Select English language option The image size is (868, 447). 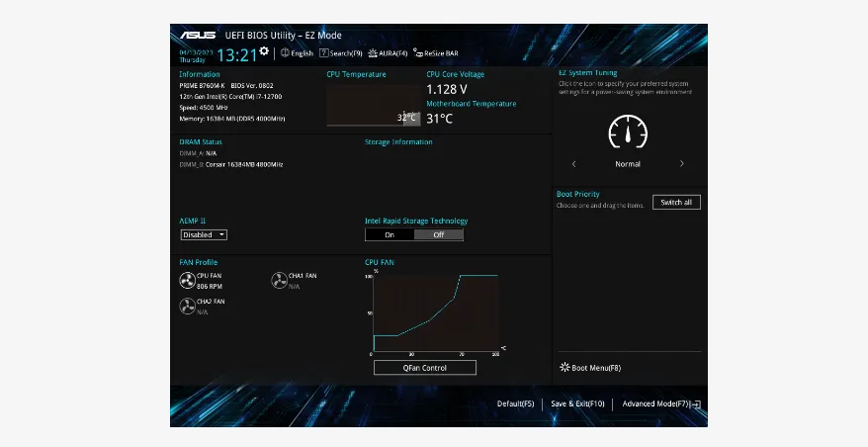[x=303, y=53]
